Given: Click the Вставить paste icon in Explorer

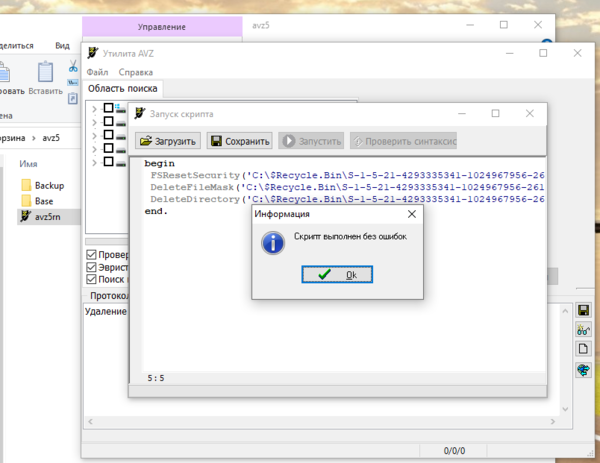Looking at the screenshot, I should (45, 78).
